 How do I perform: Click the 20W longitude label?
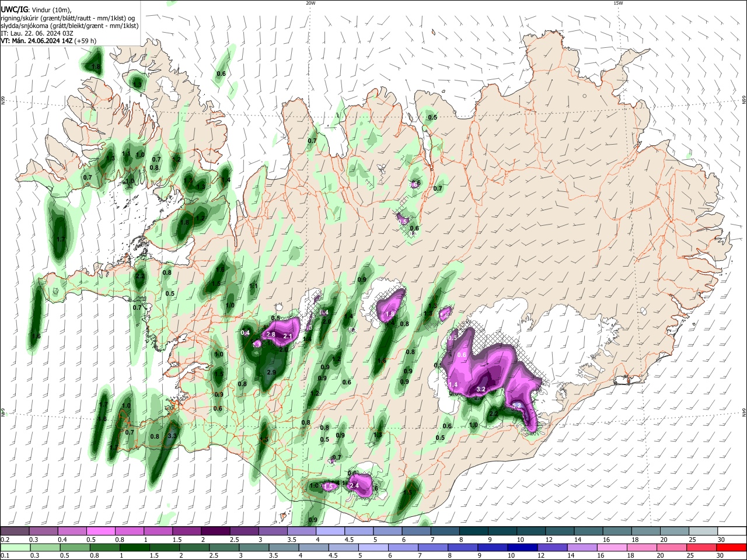point(310,3)
